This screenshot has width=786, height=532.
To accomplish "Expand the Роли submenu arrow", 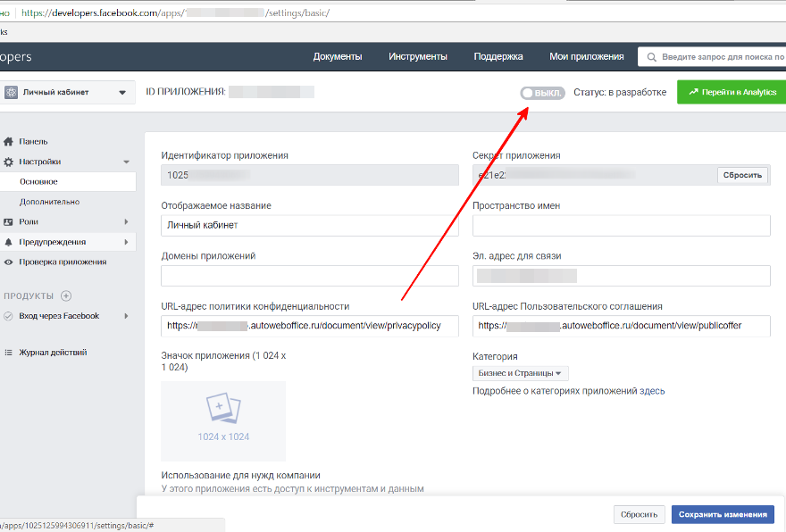I will pos(126,222).
